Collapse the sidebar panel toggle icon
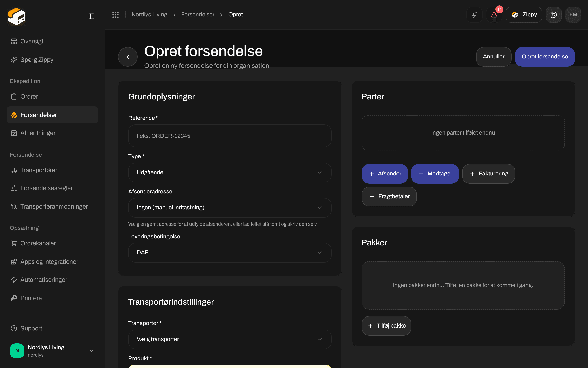Screen dimensions: 588x368 point(91,16)
